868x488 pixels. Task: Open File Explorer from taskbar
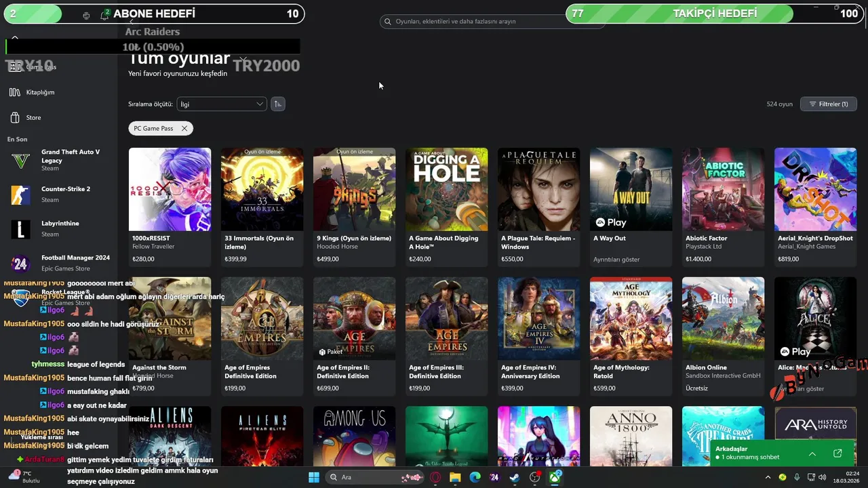(455, 477)
